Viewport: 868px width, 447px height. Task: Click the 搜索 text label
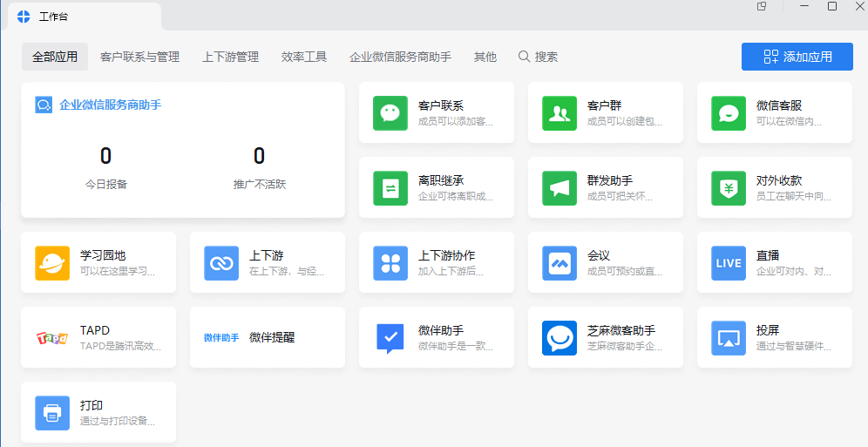click(x=546, y=57)
